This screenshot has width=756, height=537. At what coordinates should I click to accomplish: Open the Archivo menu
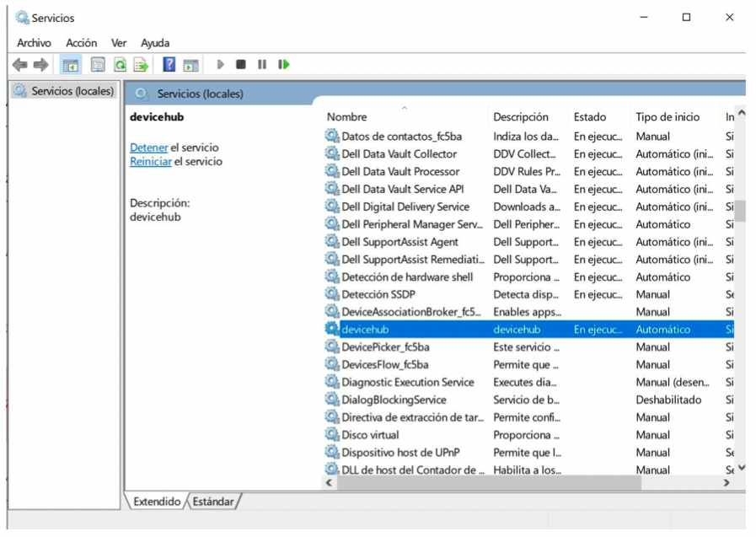coord(34,43)
